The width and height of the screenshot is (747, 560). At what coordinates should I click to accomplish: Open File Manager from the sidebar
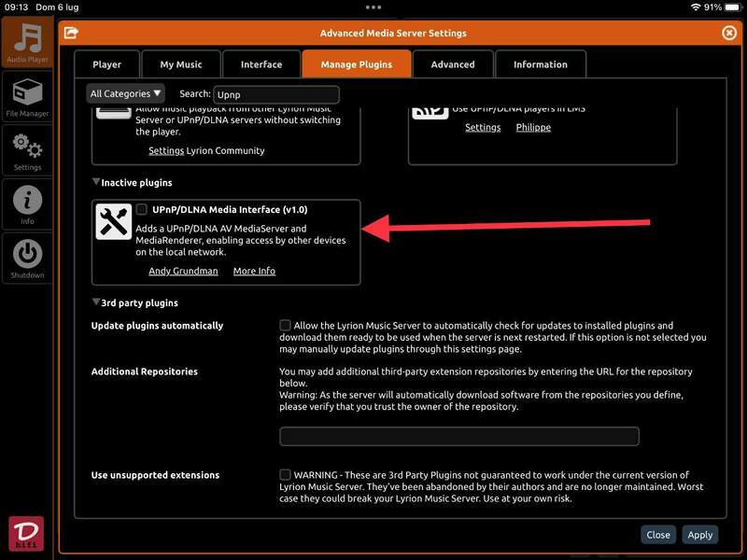[x=27, y=98]
